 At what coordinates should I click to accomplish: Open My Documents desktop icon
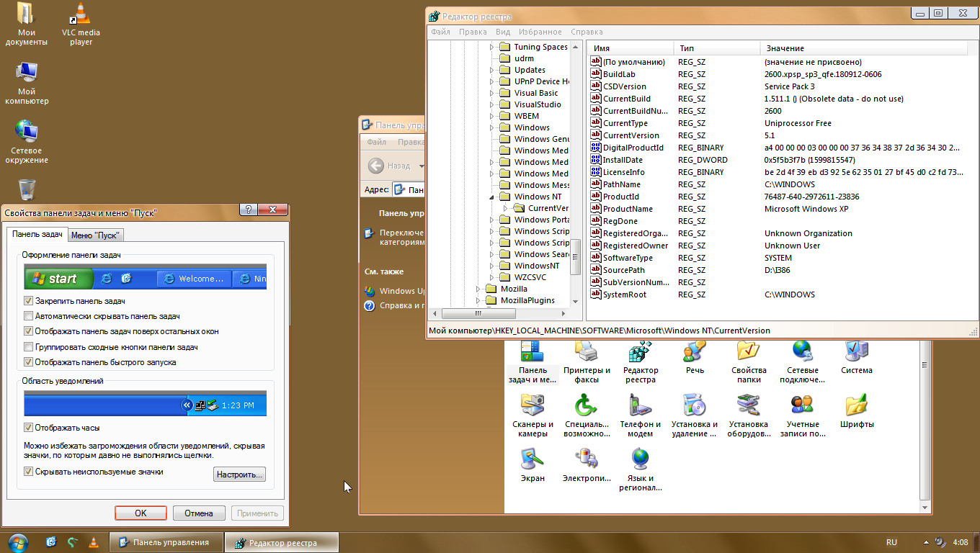[27, 24]
